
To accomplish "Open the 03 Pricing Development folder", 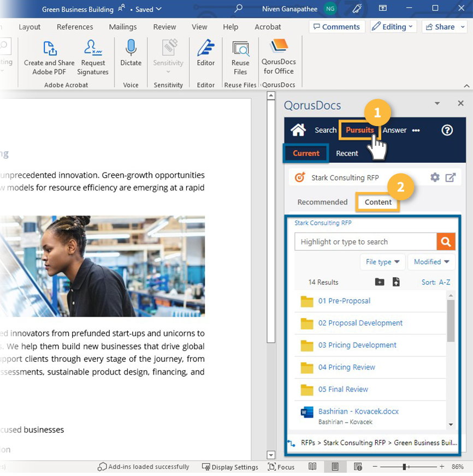I will click(358, 345).
